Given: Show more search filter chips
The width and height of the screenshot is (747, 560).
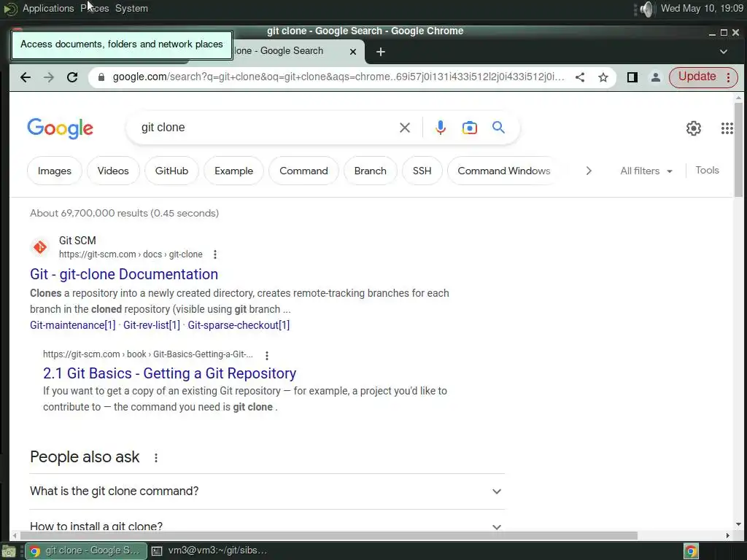Looking at the screenshot, I should point(589,171).
